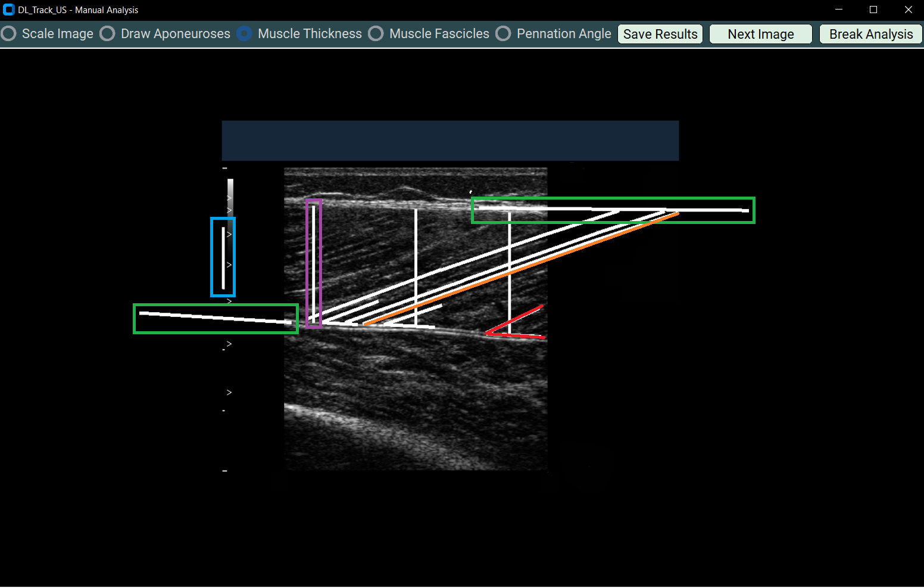Select the Scale Image mode
The width and height of the screenshot is (924, 588).
tap(8, 33)
